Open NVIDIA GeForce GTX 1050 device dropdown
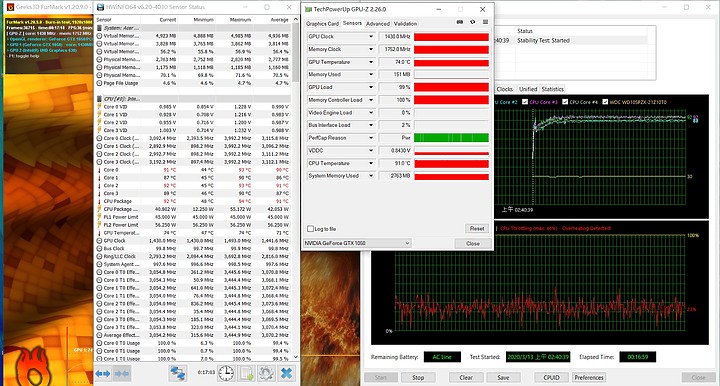720x386 pixels. coord(357,243)
